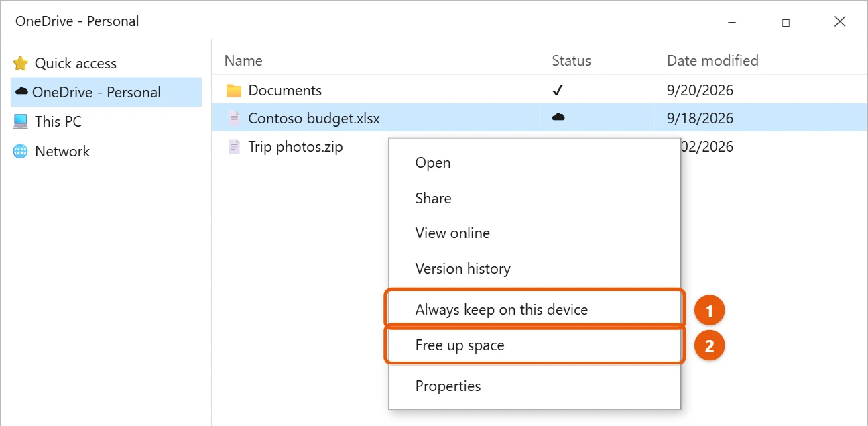Click the OneDrive cloud icon in sidebar
Image resolution: width=868 pixels, height=426 pixels.
pos(21,91)
